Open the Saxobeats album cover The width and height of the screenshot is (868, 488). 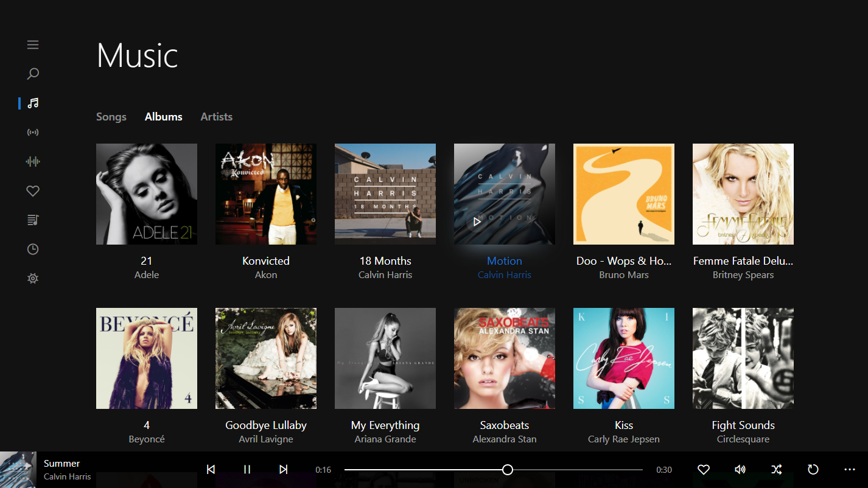point(505,358)
